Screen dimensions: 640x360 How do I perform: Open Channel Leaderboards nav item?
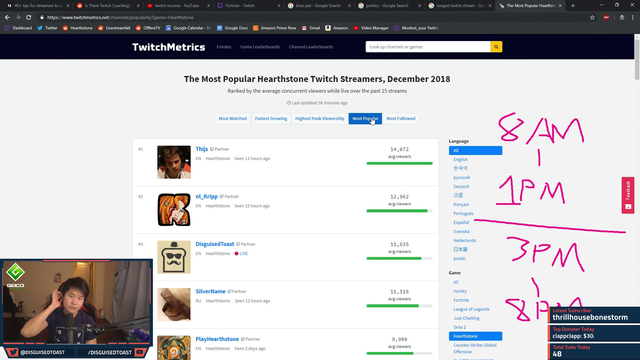311,47
